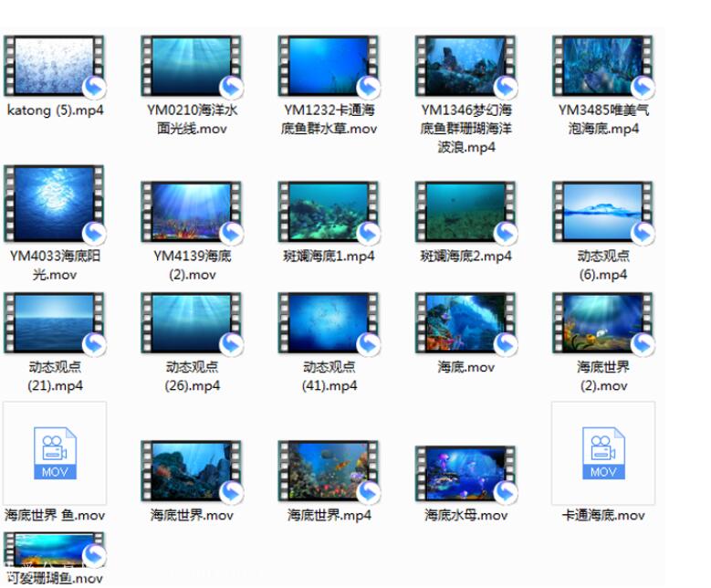Select the 海底世界(2).mov thumbnail
The height and width of the screenshot is (588, 711).
(602, 323)
